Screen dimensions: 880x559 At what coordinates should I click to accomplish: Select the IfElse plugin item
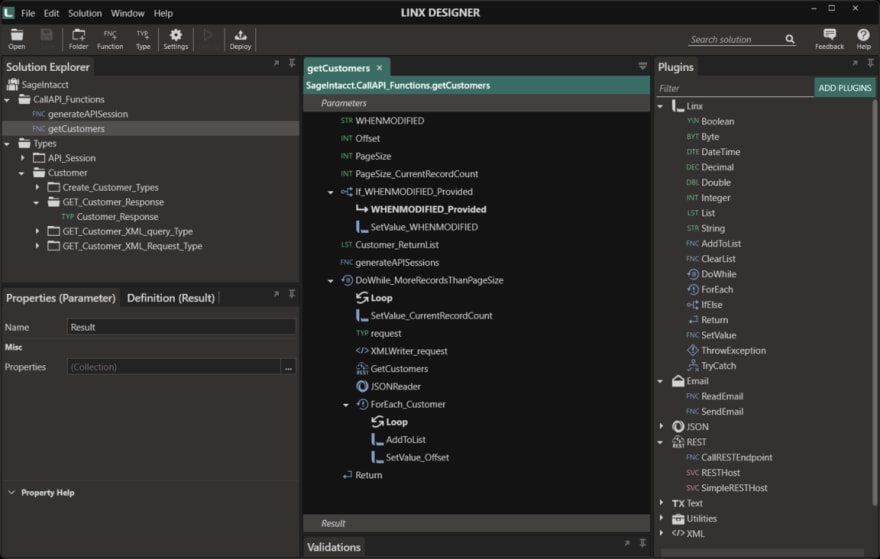(x=704, y=304)
